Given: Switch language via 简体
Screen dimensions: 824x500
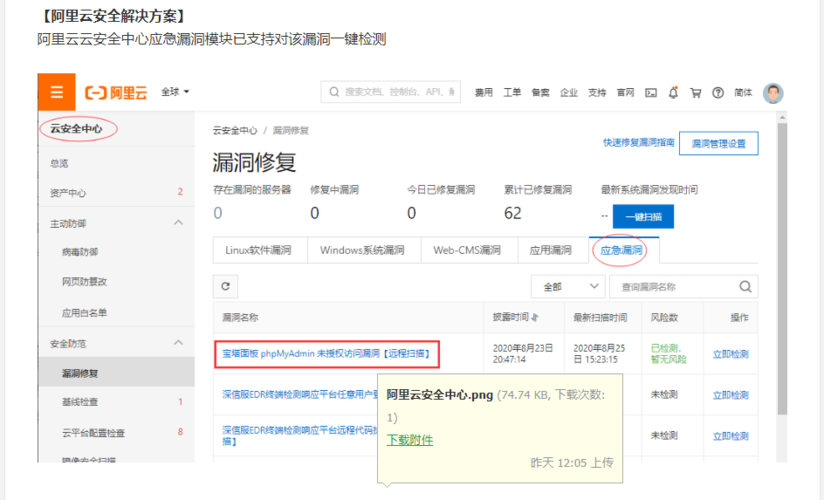Looking at the screenshot, I should click(x=743, y=93).
